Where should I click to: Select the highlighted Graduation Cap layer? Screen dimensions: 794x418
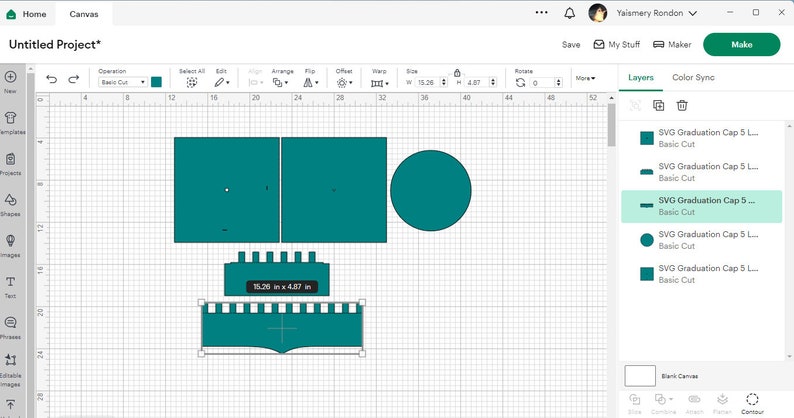(x=701, y=206)
